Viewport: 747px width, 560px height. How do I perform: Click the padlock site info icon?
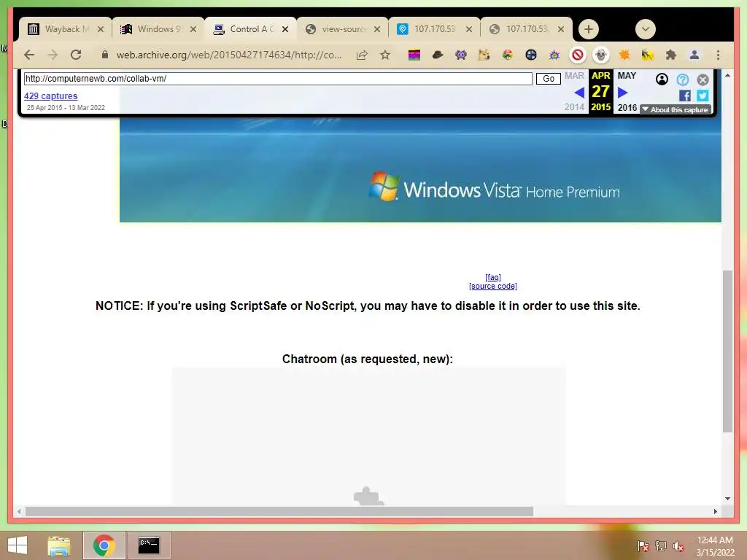click(105, 55)
